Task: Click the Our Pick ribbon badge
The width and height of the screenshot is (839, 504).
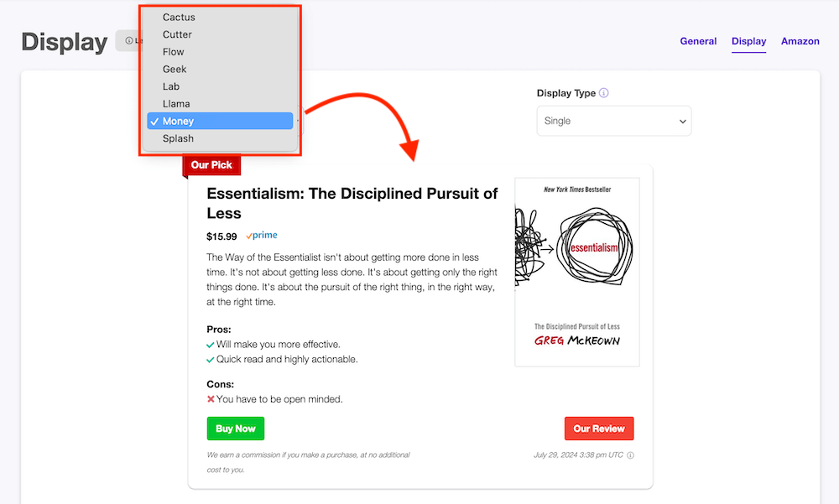Action: (211, 165)
